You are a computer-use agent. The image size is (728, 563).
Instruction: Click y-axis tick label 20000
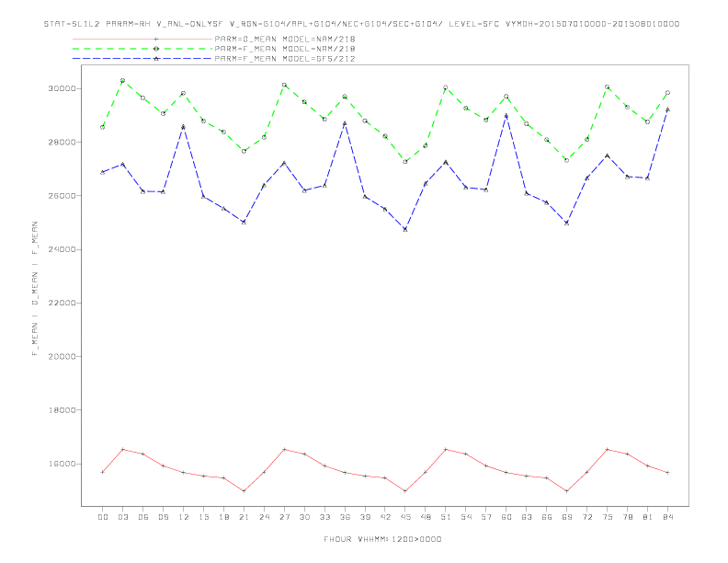[x=62, y=356]
